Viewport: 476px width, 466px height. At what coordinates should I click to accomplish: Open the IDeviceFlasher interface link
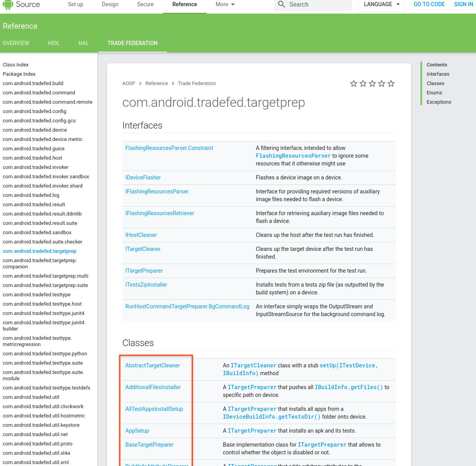click(x=143, y=177)
